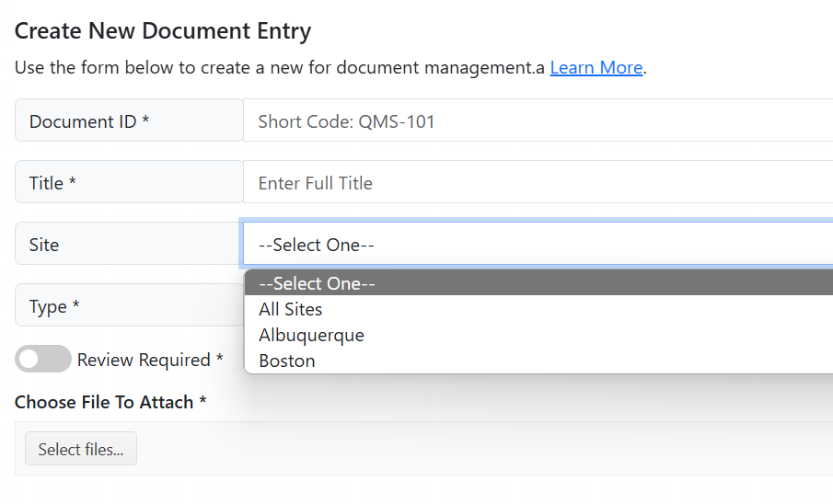Click the Review Required label text
The height and width of the screenshot is (504, 833).
pos(150,360)
